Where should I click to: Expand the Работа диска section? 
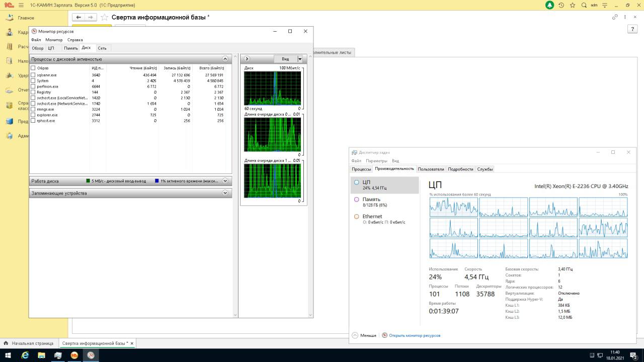(225, 181)
